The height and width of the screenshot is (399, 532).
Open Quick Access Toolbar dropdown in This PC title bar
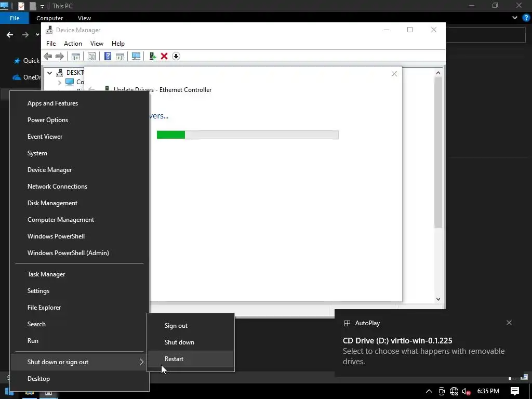coord(42,6)
